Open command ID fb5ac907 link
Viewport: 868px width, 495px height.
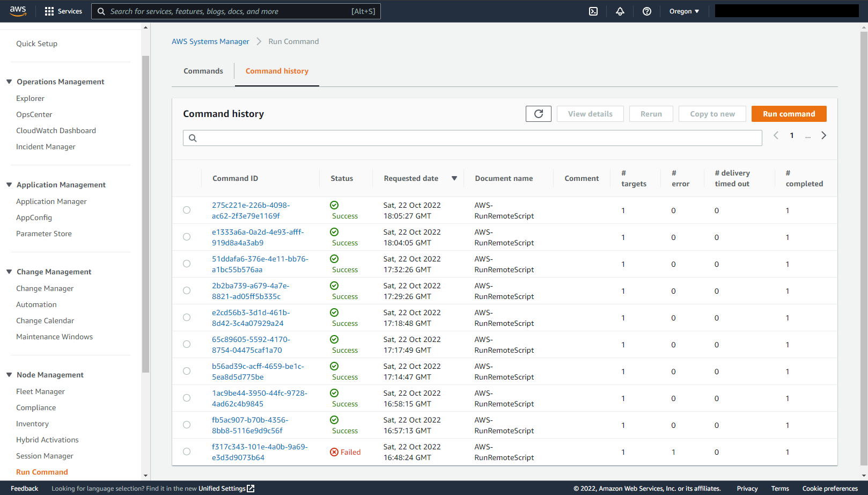point(250,425)
